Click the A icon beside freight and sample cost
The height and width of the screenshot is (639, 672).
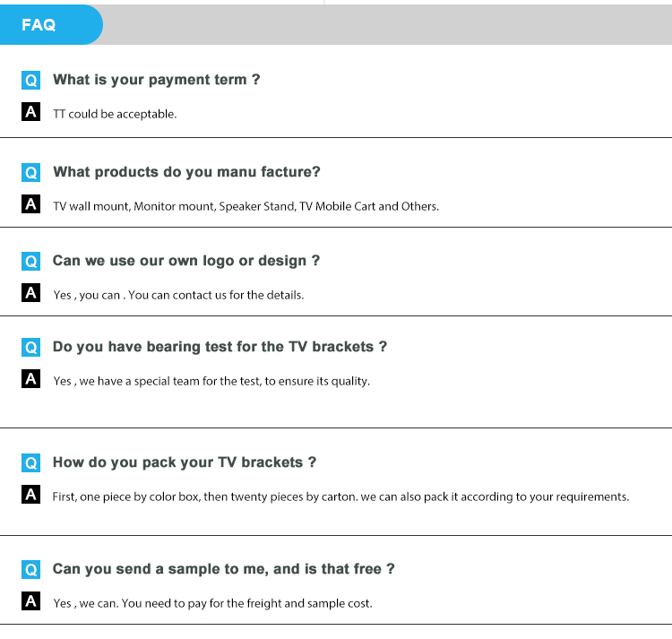point(31,601)
